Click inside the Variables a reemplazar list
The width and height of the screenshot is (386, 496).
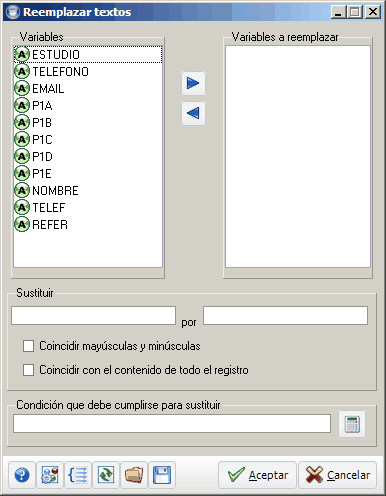coord(298,156)
